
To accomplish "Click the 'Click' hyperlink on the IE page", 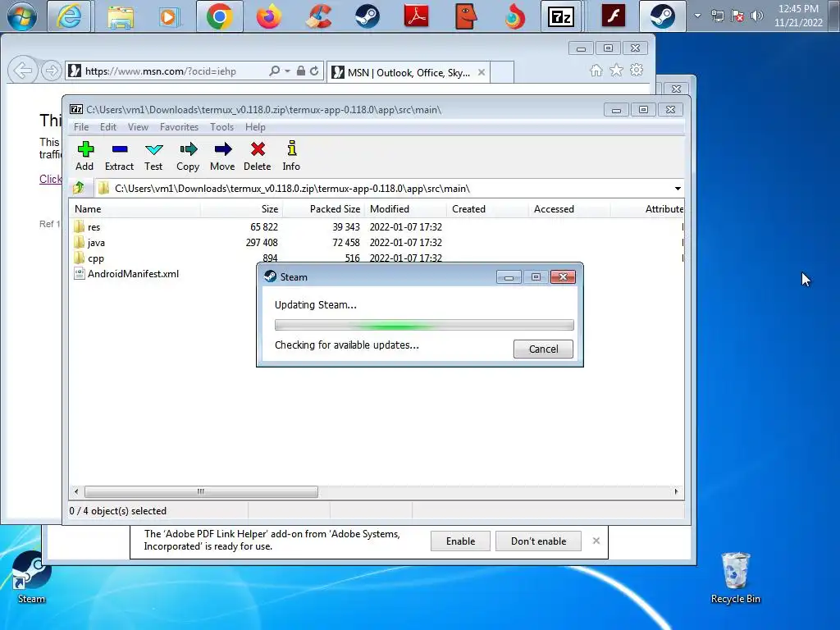I will click(50, 179).
